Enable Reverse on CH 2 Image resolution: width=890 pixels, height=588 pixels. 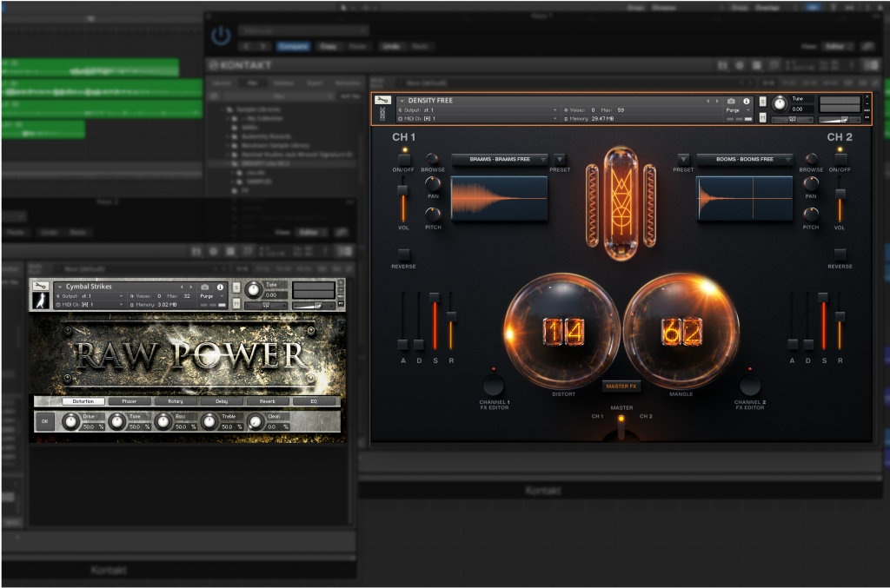[840, 254]
